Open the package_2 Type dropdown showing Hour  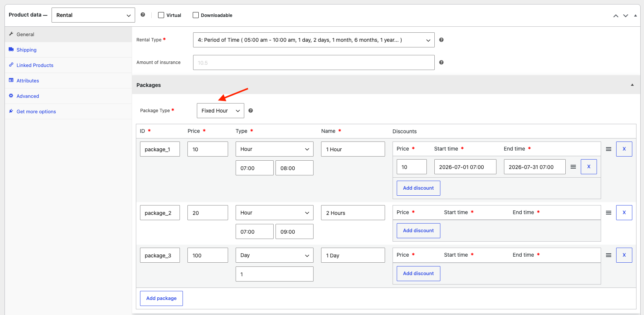274,213
